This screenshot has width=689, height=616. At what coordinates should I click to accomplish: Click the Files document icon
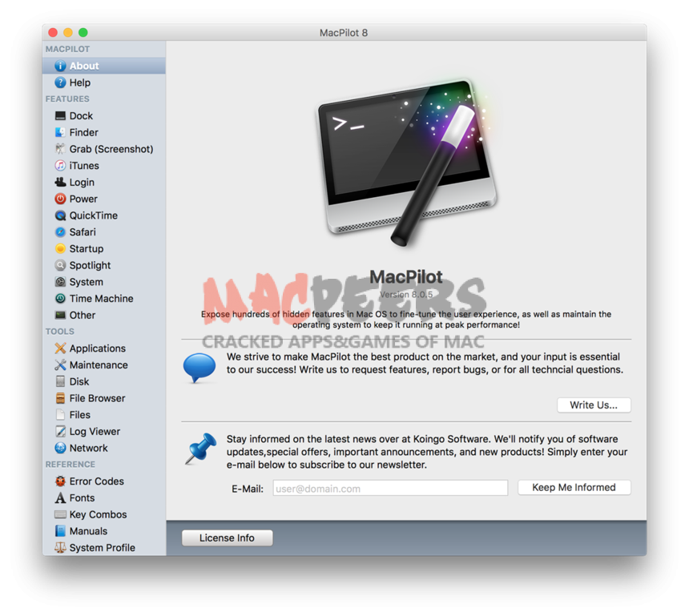(x=60, y=415)
